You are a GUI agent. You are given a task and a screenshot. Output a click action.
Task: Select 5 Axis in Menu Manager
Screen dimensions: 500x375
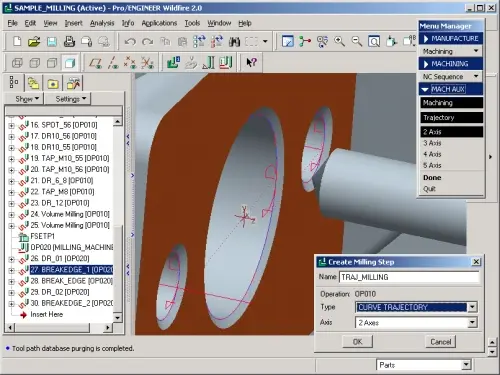tap(432, 165)
